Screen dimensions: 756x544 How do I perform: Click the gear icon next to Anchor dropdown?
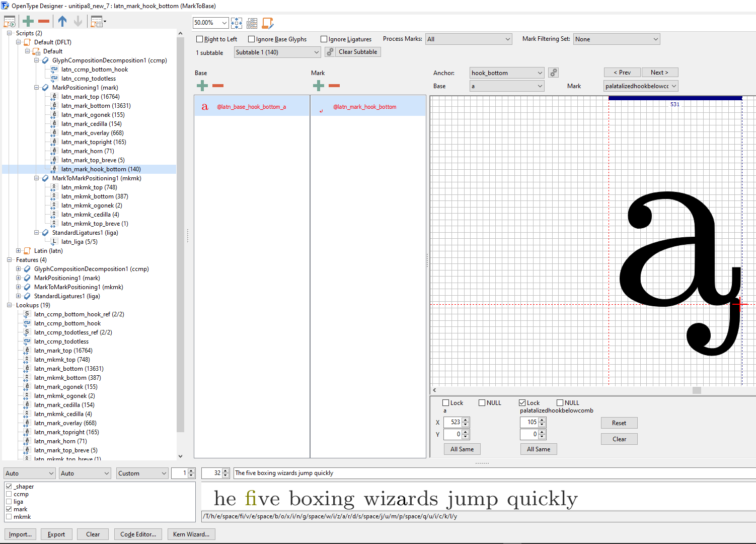(x=554, y=73)
